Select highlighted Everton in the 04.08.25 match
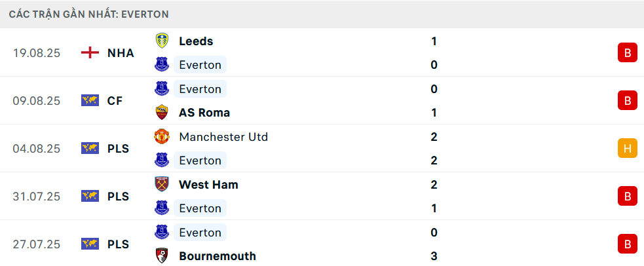Screen dimensions: 644x266 point(200,161)
